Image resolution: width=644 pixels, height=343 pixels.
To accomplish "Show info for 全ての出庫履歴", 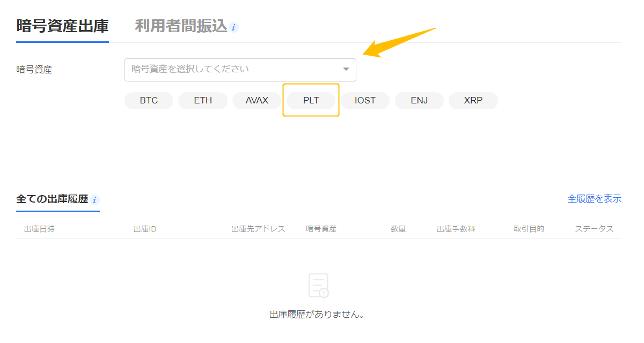I will pyautogui.click(x=95, y=200).
